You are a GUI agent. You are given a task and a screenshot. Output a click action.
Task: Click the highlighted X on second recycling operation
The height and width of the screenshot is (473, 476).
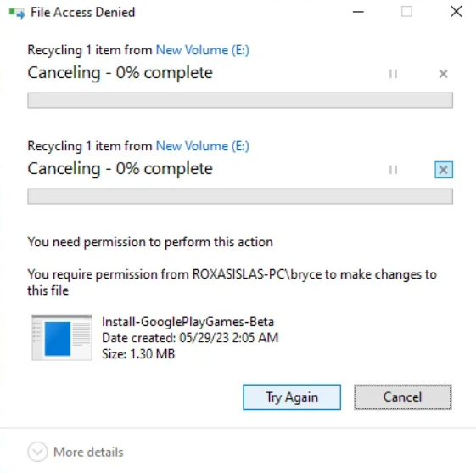point(444,170)
